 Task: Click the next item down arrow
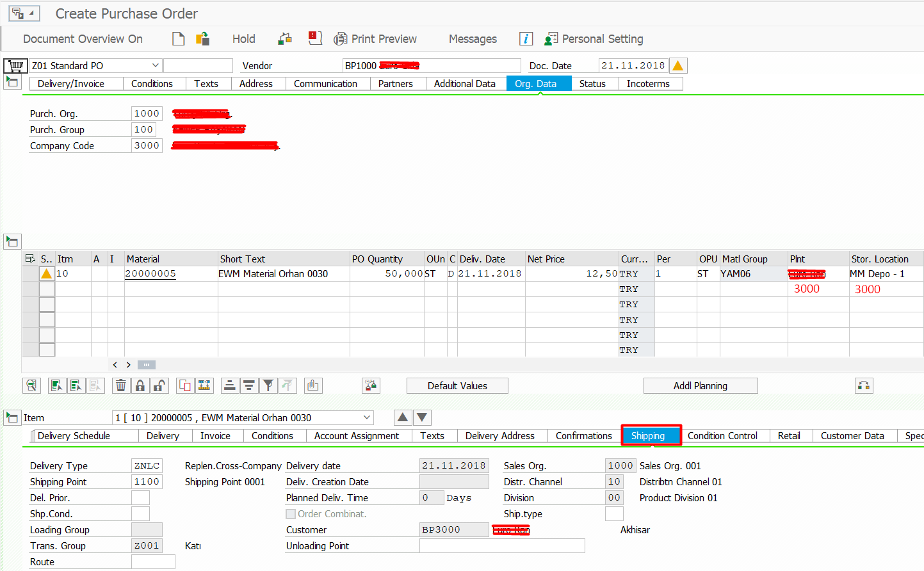click(422, 417)
